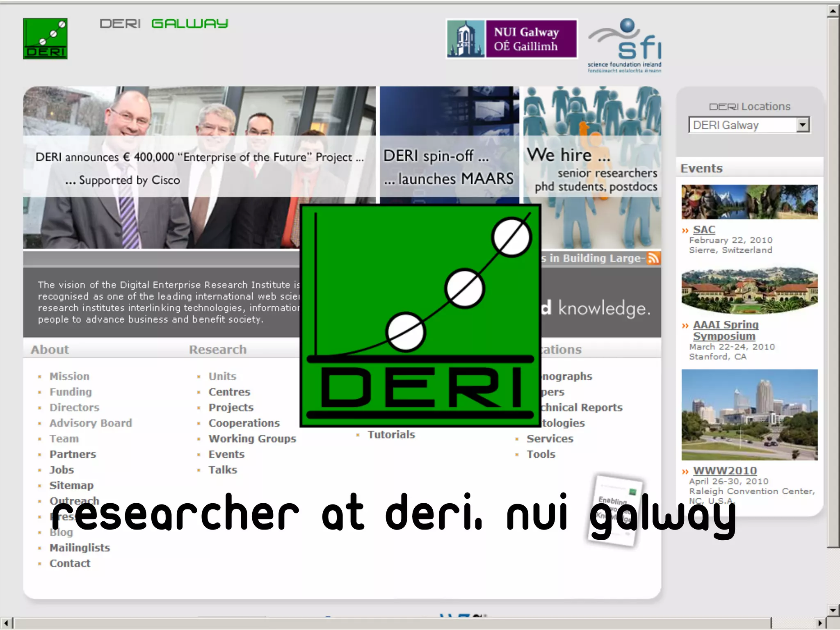The height and width of the screenshot is (630, 840).
Task: Open the Tutorials link
Action: click(391, 434)
